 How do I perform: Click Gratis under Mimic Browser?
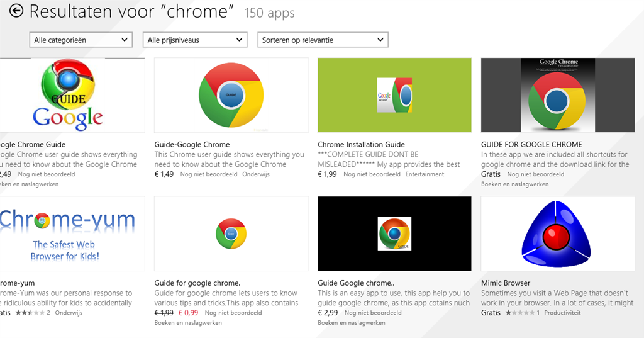tap(491, 312)
